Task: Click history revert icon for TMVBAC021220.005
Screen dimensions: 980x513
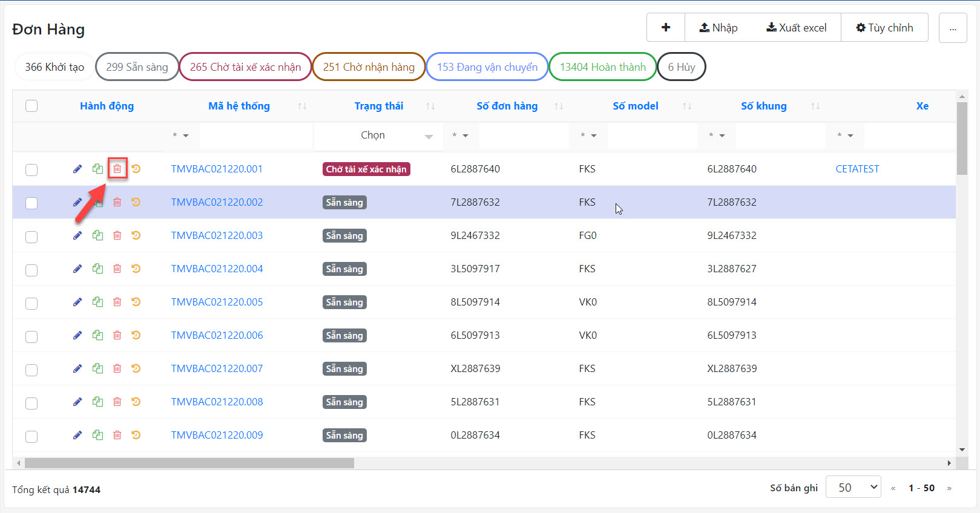Action: (136, 302)
